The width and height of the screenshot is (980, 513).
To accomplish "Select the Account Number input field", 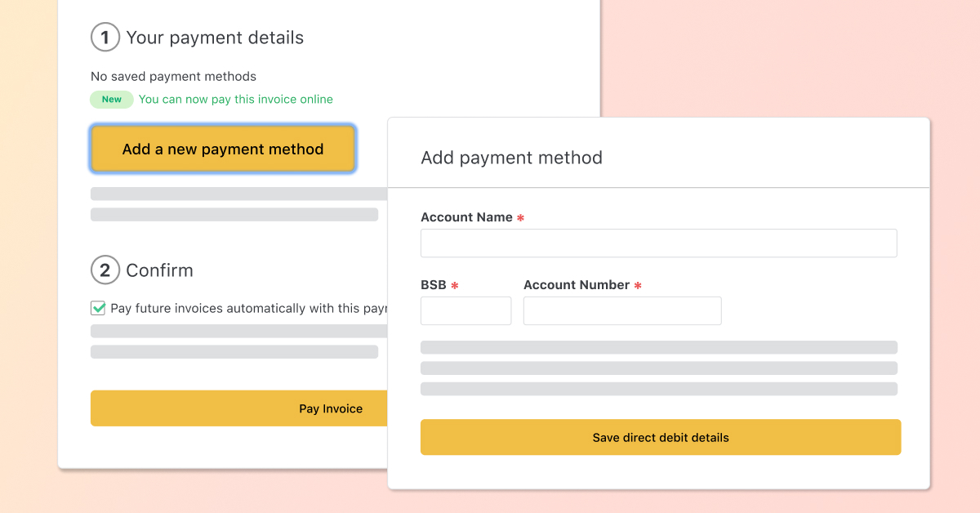I will [622, 311].
